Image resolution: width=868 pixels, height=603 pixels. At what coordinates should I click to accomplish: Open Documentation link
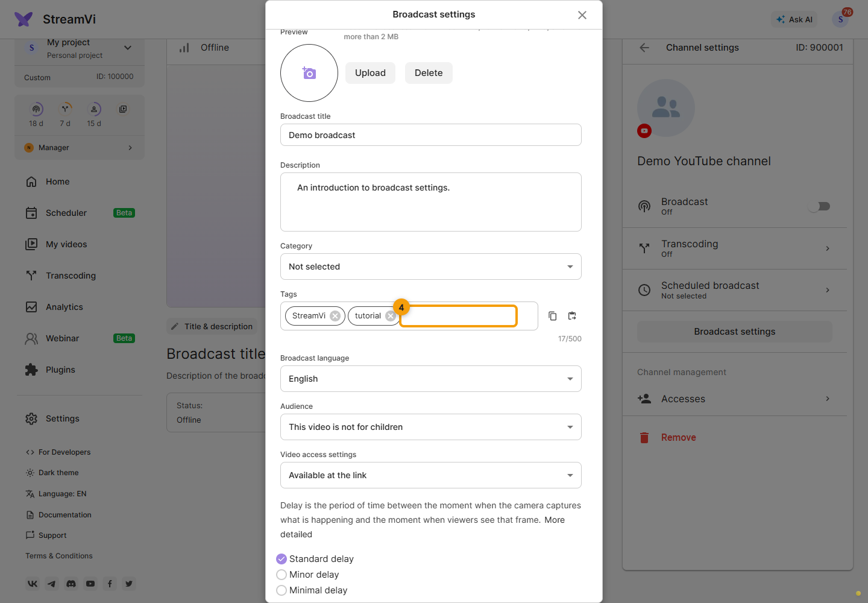pyautogui.click(x=58, y=515)
